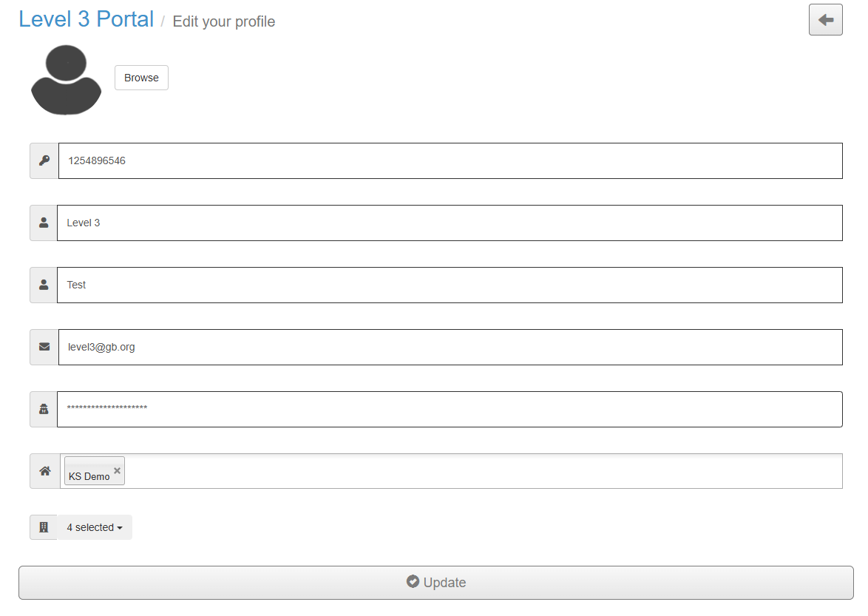Click the user icon next to Test
Viewport: 868px width, 616px height.
click(44, 285)
